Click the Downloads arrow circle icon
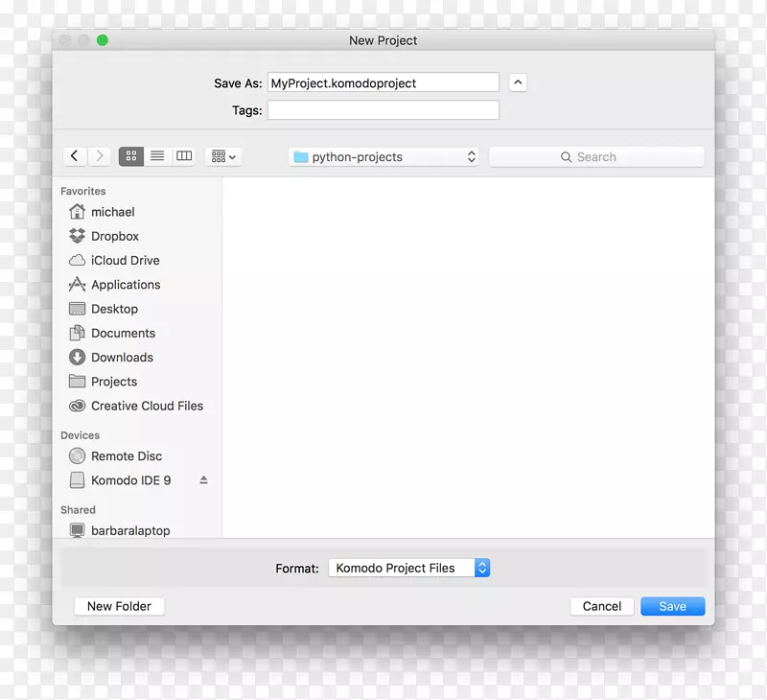 pos(77,357)
